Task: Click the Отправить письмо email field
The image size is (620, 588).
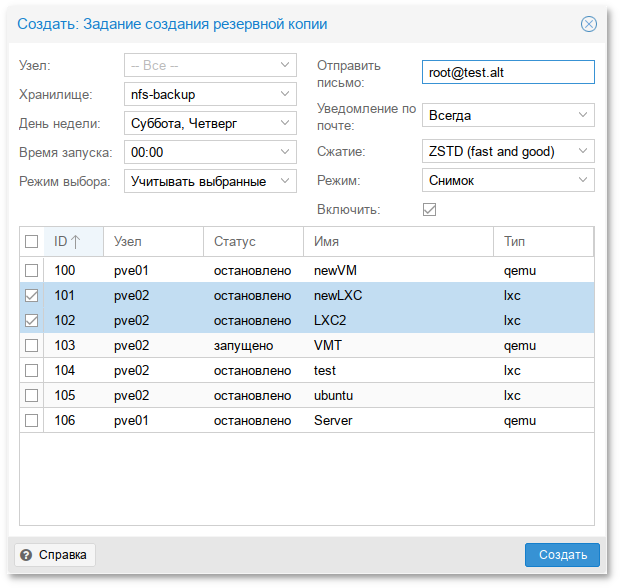Action: click(x=508, y=72)
